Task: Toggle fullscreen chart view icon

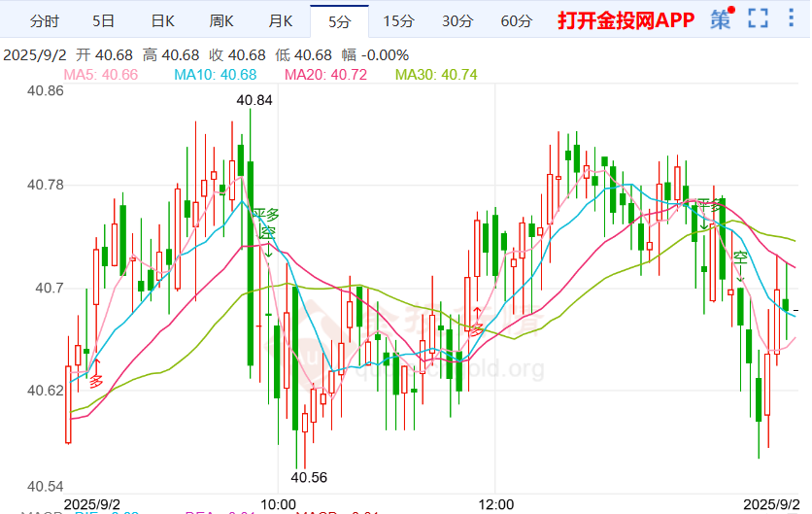Action: [x=759, y=18]
